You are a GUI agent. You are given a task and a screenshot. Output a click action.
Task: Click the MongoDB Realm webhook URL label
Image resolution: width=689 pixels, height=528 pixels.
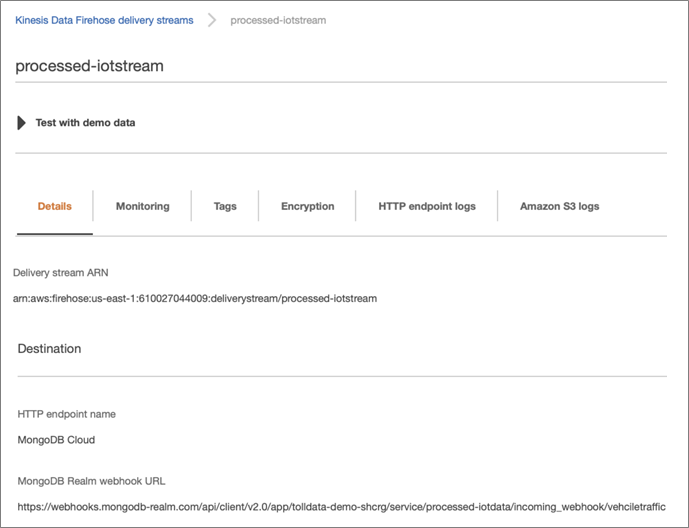[x=91, y=481]
